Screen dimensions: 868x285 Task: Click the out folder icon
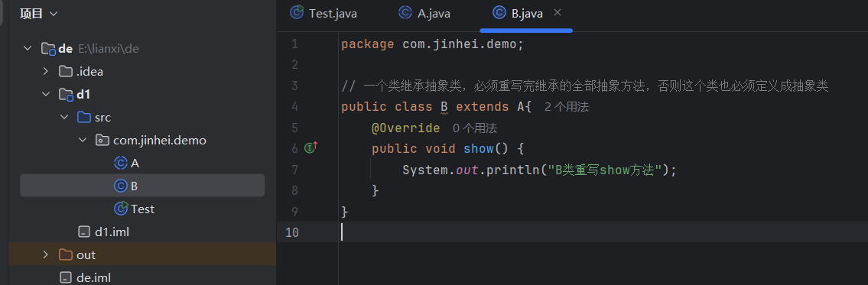pos(66,254)
